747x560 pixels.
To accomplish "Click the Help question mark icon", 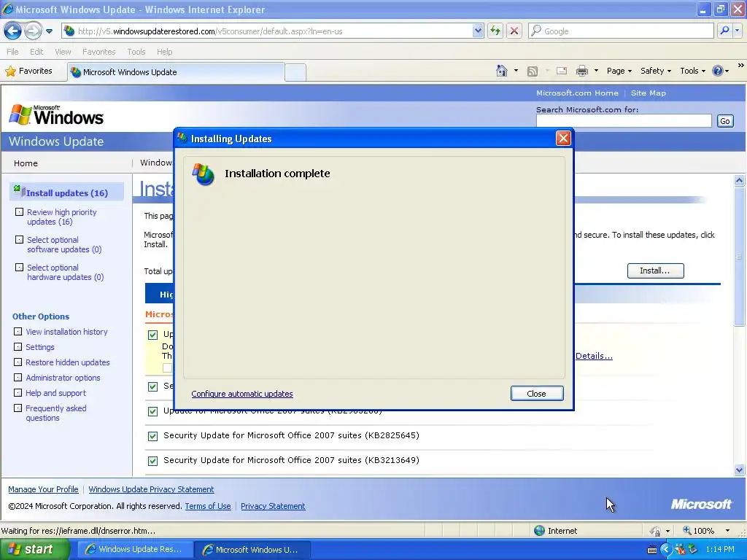I will coord(718,71).
